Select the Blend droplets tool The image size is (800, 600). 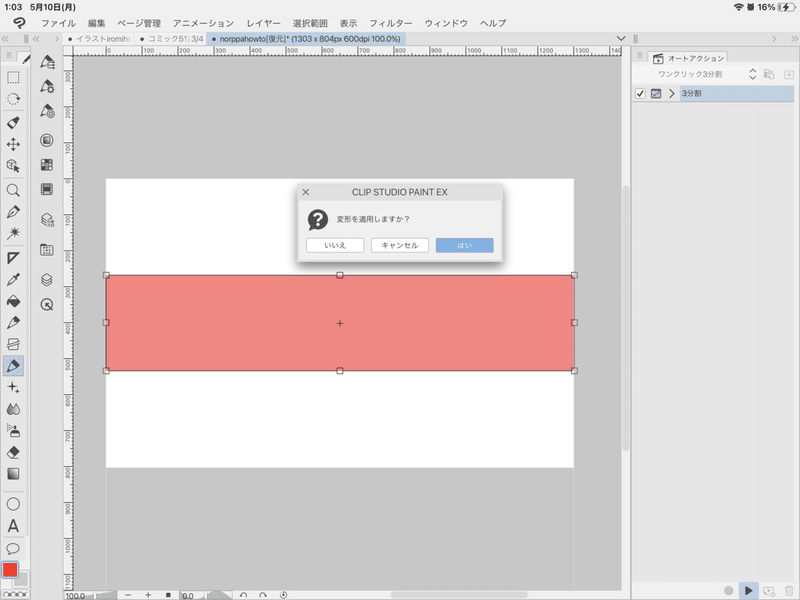click(x=13, y=409)
